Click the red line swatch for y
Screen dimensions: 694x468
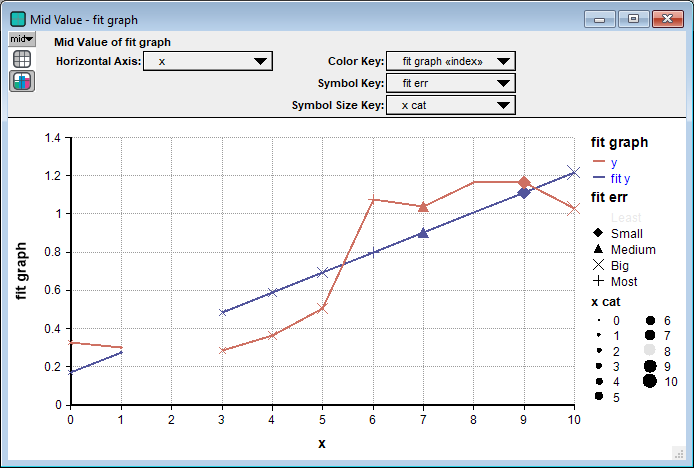tap(599, 162)
